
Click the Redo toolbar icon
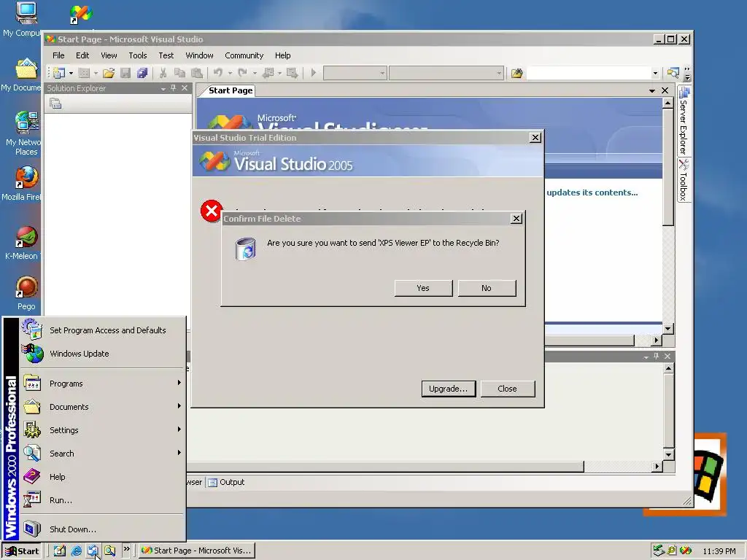(x=242, y=73)
